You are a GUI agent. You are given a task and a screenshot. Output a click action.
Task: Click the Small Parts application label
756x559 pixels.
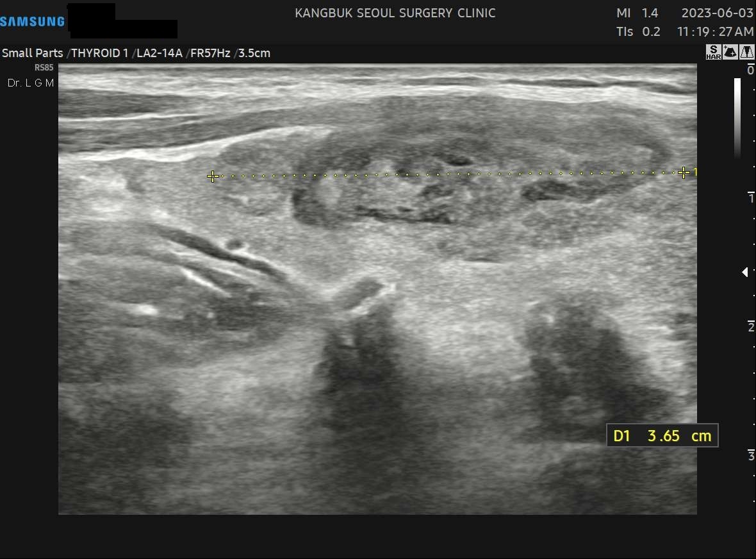pos(32,53)
